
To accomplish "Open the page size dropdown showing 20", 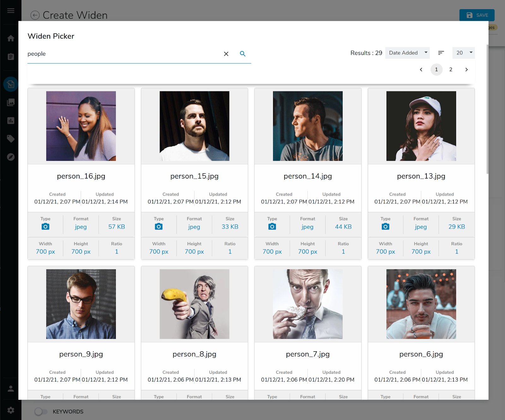I will 463,53.
